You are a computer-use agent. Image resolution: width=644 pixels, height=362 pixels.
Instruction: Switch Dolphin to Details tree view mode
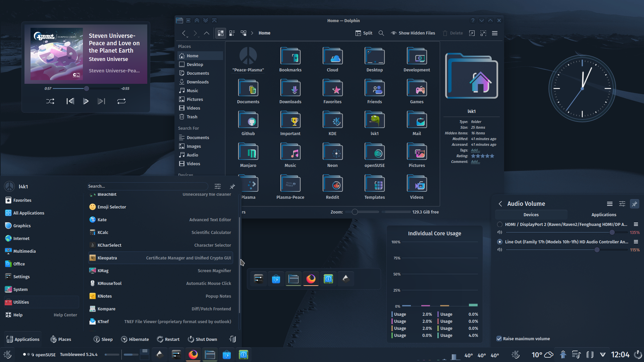coord(244,33)
